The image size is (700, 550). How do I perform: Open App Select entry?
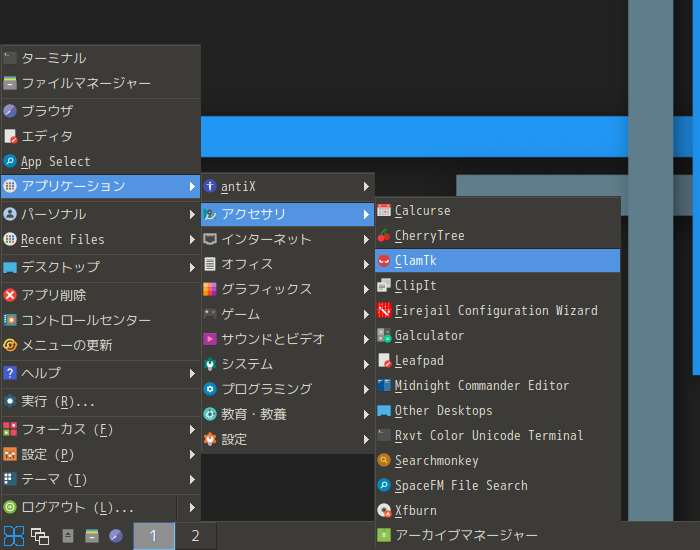coord(101,161)
